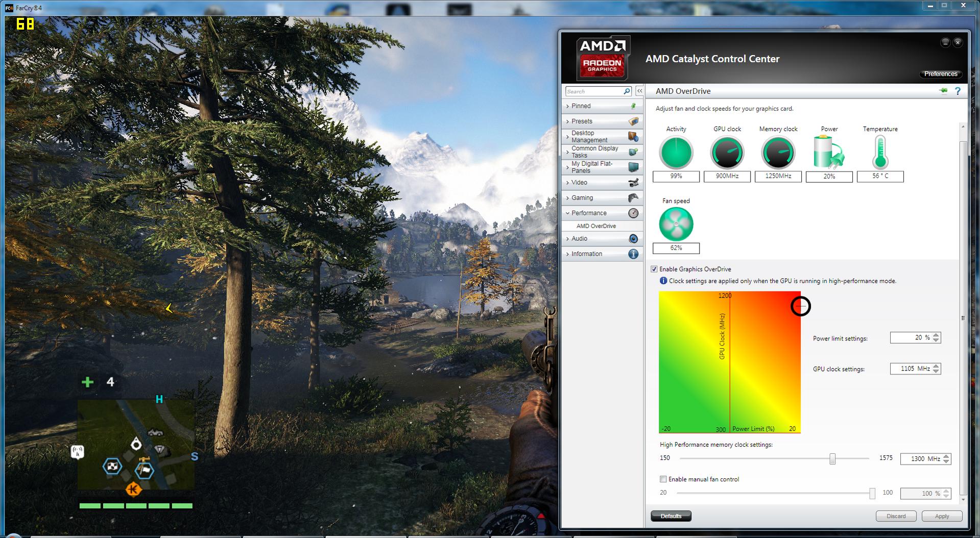Click the Activity gauge icon
The height and width of the screenshot is (538, 980).
(x=676, y=153)
